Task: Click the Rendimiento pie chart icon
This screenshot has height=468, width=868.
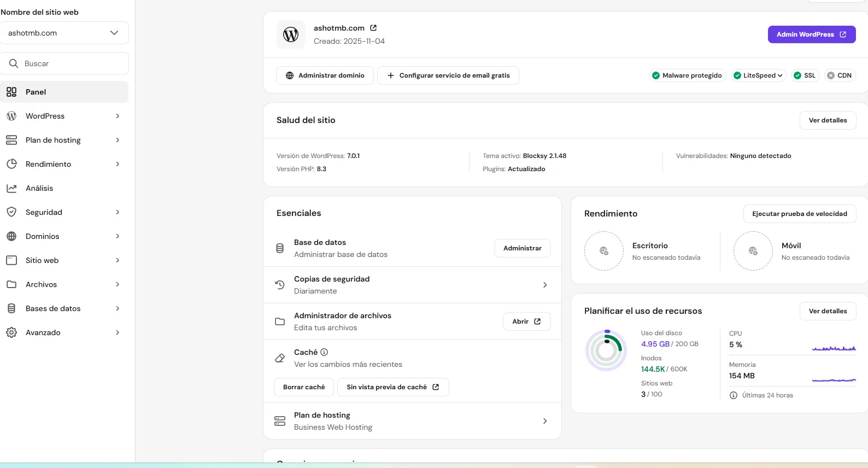Action: [11, 164]
